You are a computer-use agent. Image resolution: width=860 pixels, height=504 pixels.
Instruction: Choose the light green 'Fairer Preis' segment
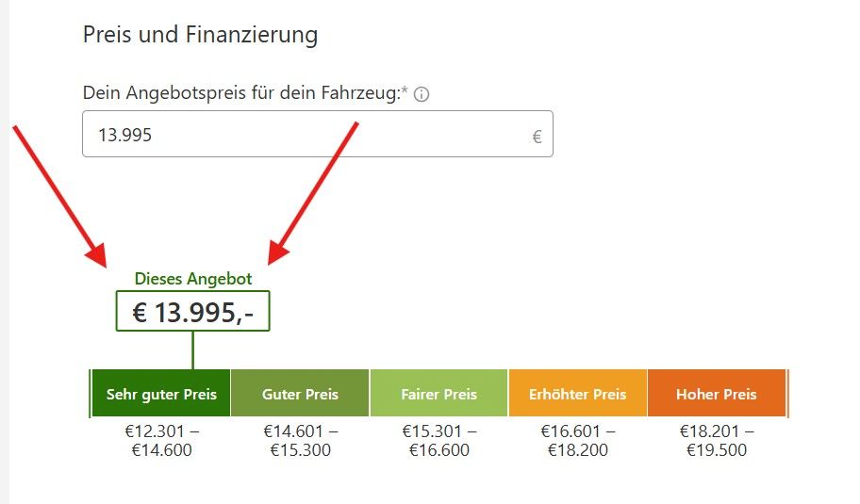click(438, 394)
